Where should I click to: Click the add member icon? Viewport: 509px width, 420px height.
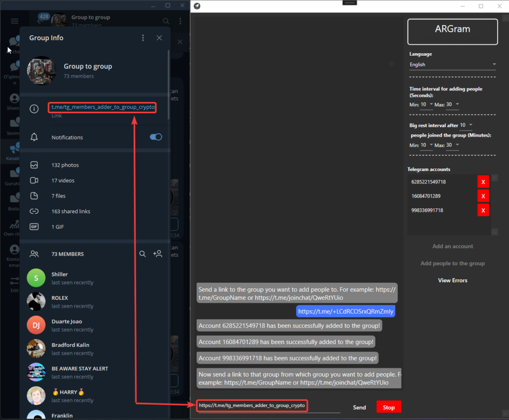coord(158,254)
